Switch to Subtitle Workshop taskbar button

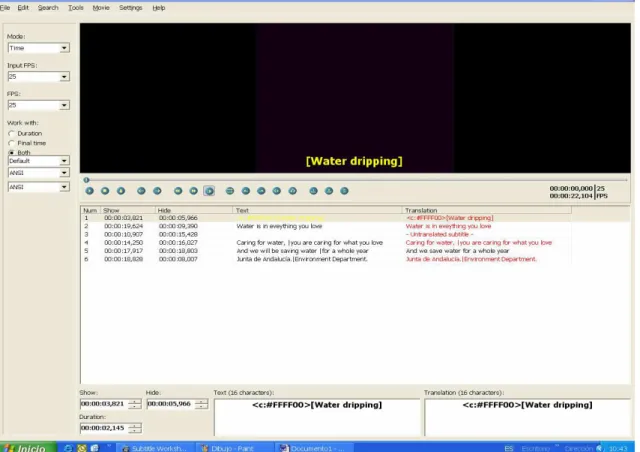pos(155,448)
